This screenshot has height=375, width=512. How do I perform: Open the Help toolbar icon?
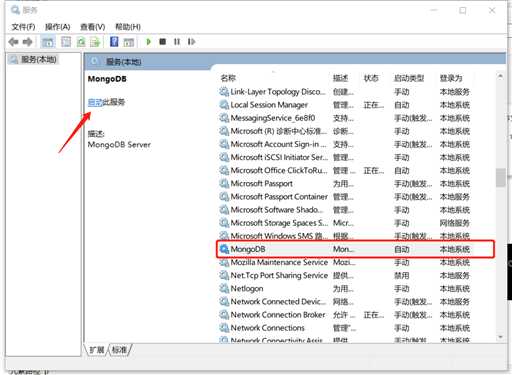click(x=114, y=42)
